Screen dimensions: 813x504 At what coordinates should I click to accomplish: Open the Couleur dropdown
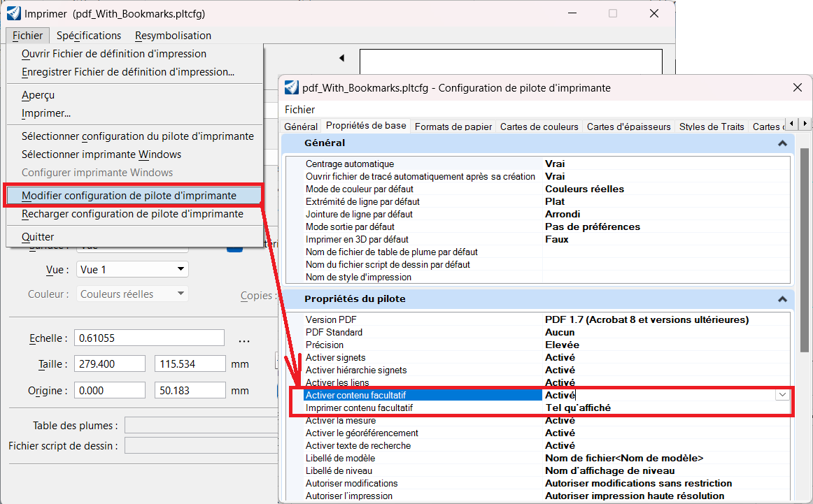(133, 294)
